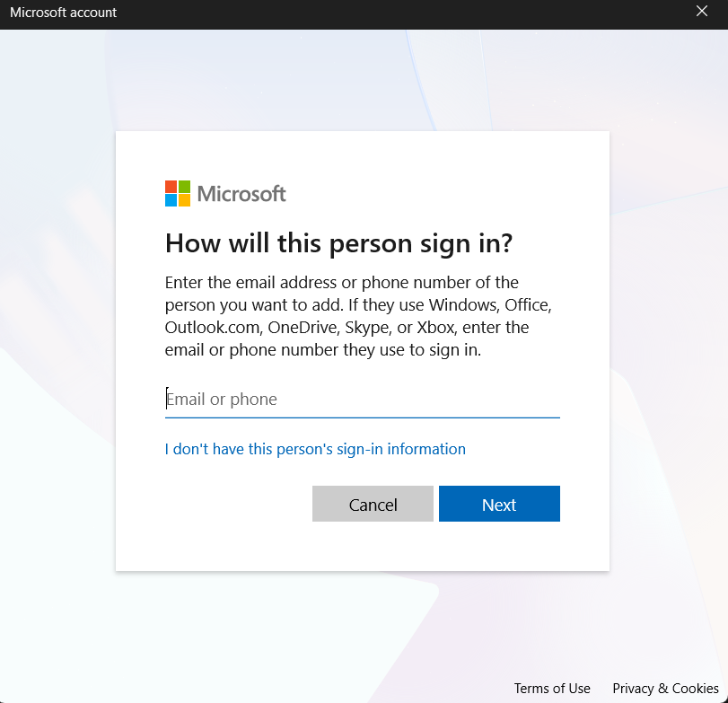Close the Microsoft account window

pyautogui.click(x=702, y=12)
